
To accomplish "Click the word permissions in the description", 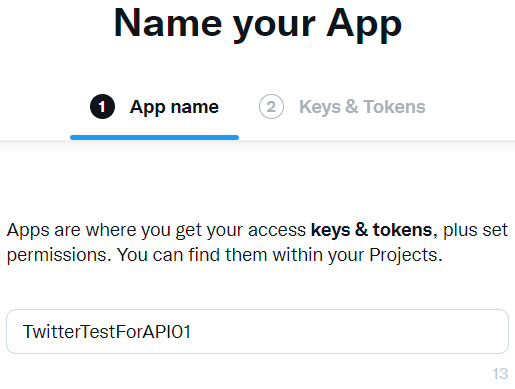I will point(57,256).
